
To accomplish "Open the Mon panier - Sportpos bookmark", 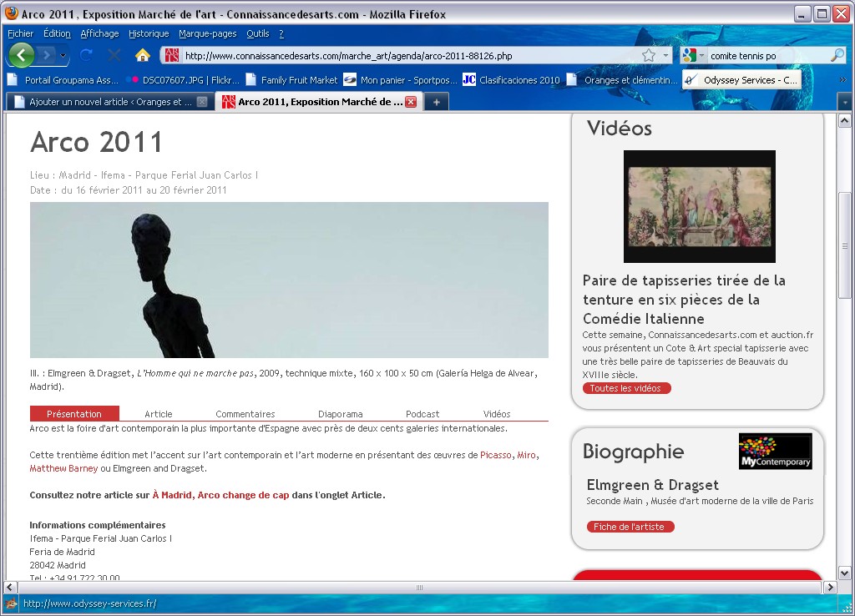I will [x=401, y=80].
